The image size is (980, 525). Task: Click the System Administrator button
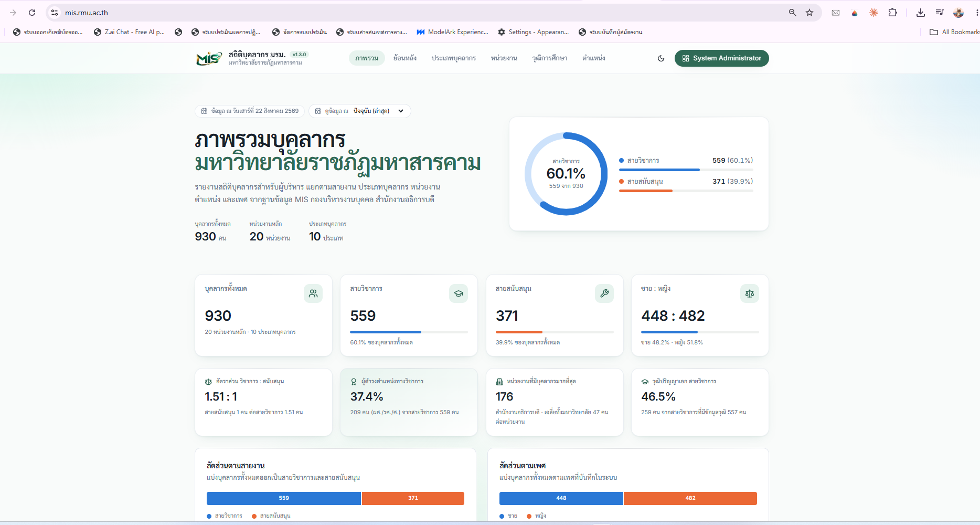coord(722,58)
